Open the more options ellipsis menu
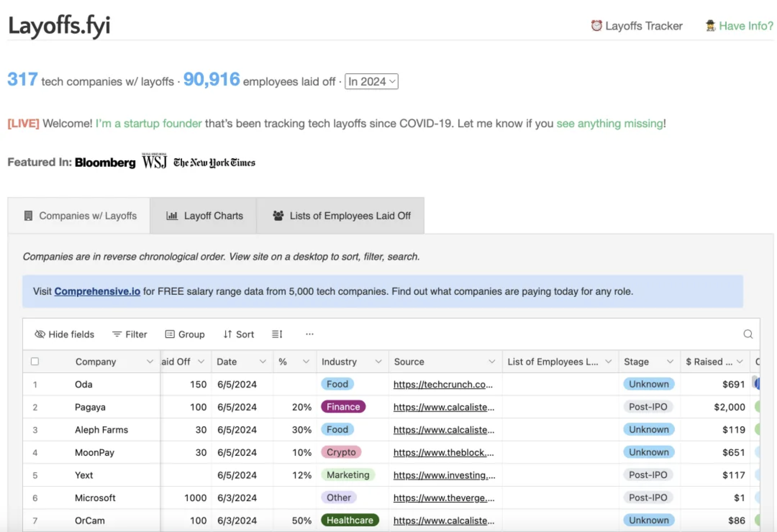 point(310,334)
